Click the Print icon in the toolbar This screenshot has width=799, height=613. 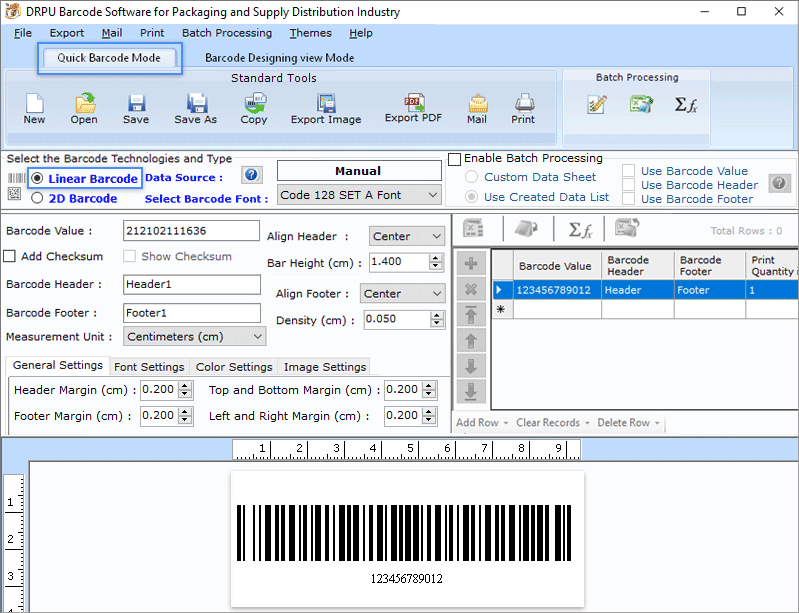coord(524,103)
